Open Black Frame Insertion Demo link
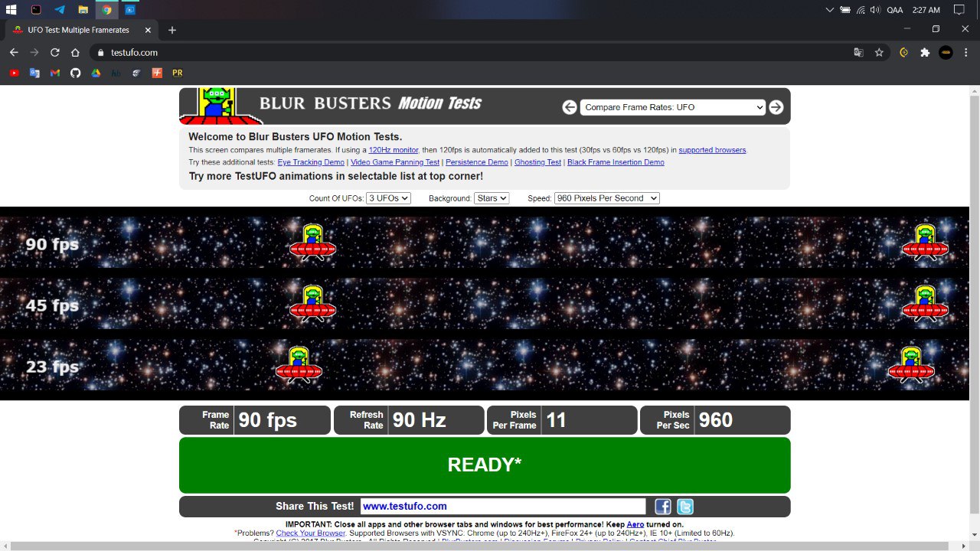The width and height of the screenshot is (980, 551). tap(616, 162)
